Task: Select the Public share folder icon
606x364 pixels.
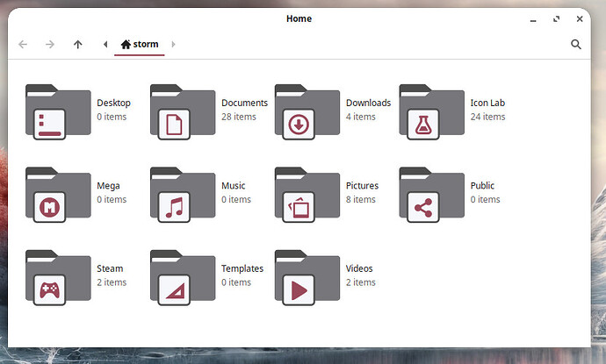Action: point(432,194)
